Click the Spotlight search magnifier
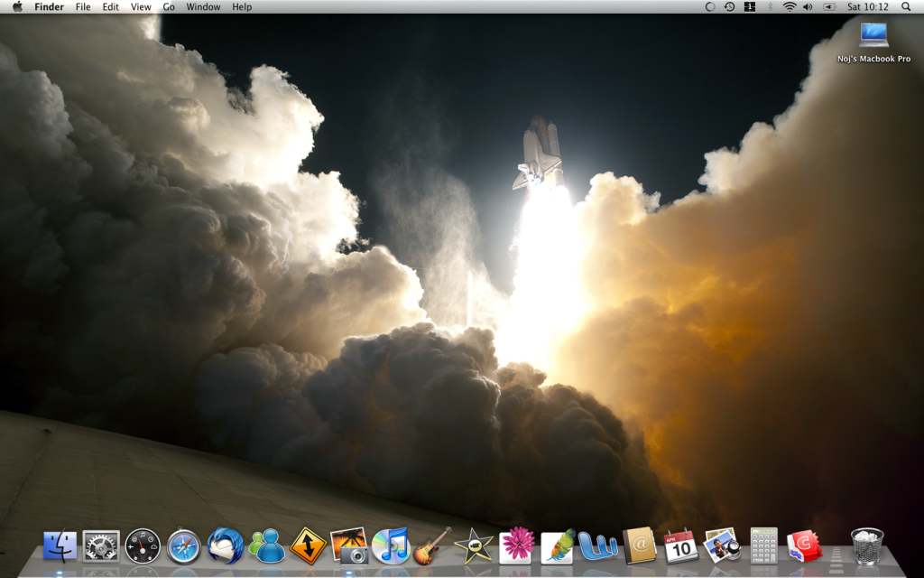This screenshot has width=924, height=578. point(906,7)
